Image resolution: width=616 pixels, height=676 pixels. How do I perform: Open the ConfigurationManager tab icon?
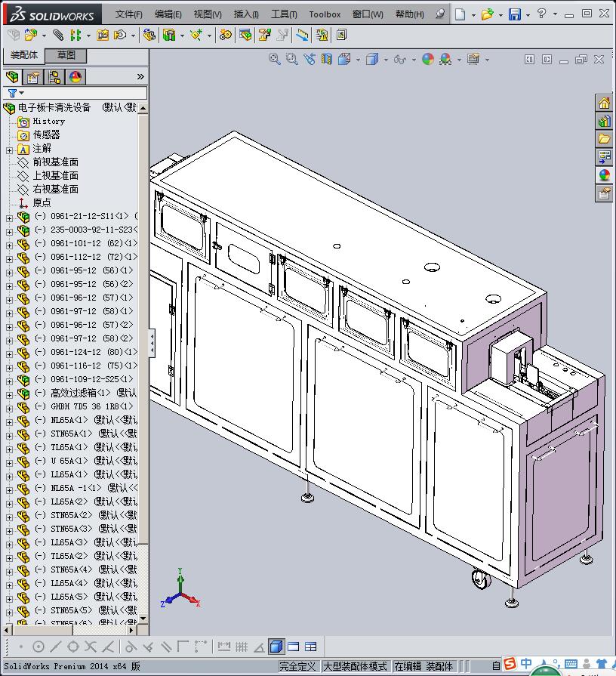54,77
